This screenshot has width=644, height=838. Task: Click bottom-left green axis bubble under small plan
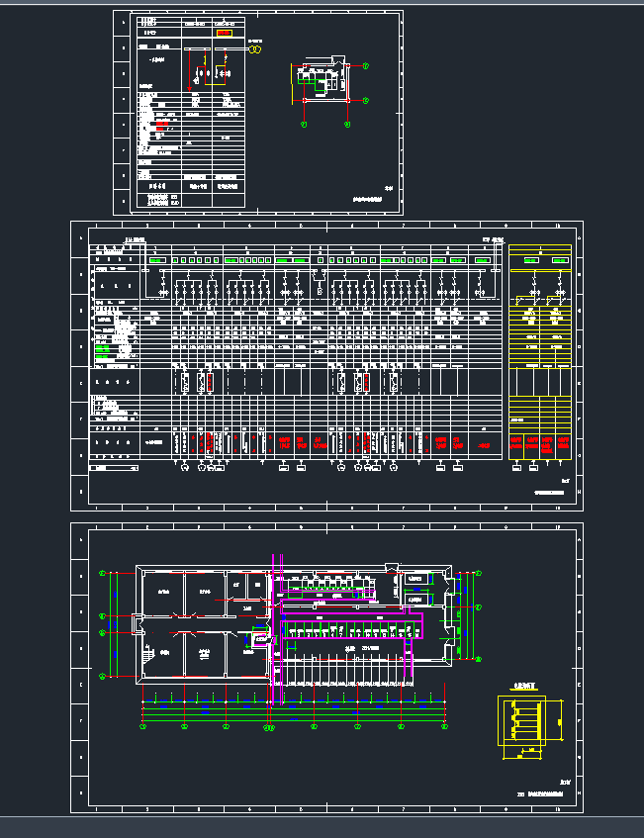coord(304,125)
